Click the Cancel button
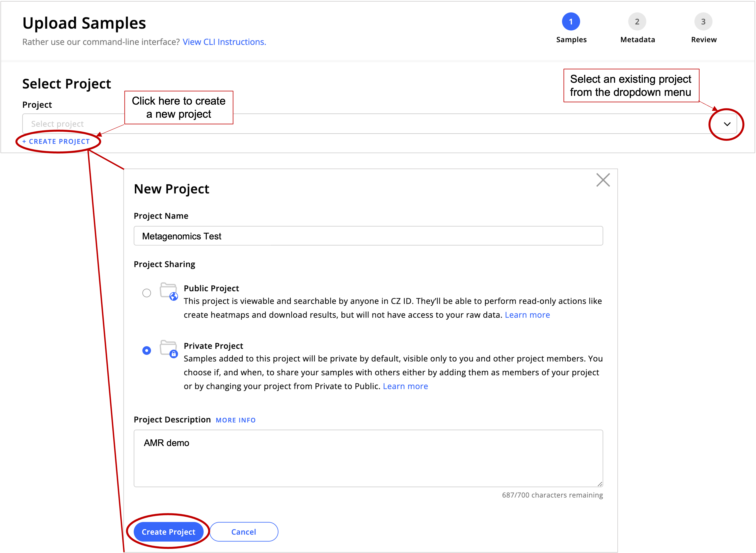This screenshot has width=756, height=553. coord(243,532)
